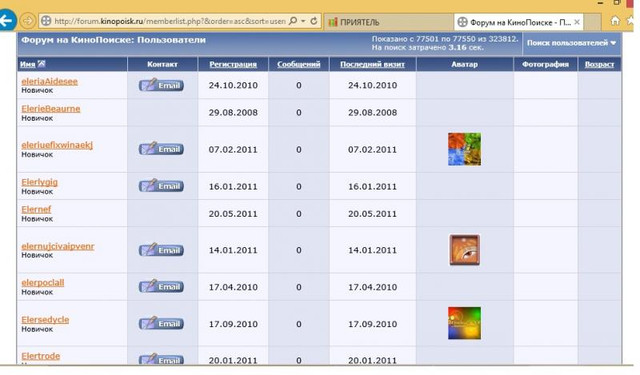Image resolution: width=640 pixels, height=375 pixels.
Task: Click registration date 29.08.2008
Action: click(233, 113)
